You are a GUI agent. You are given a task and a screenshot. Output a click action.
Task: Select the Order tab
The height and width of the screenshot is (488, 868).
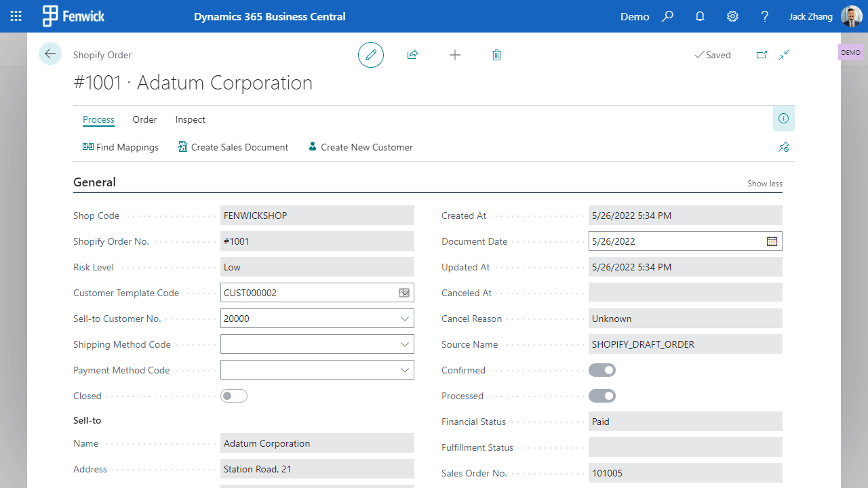144,119
